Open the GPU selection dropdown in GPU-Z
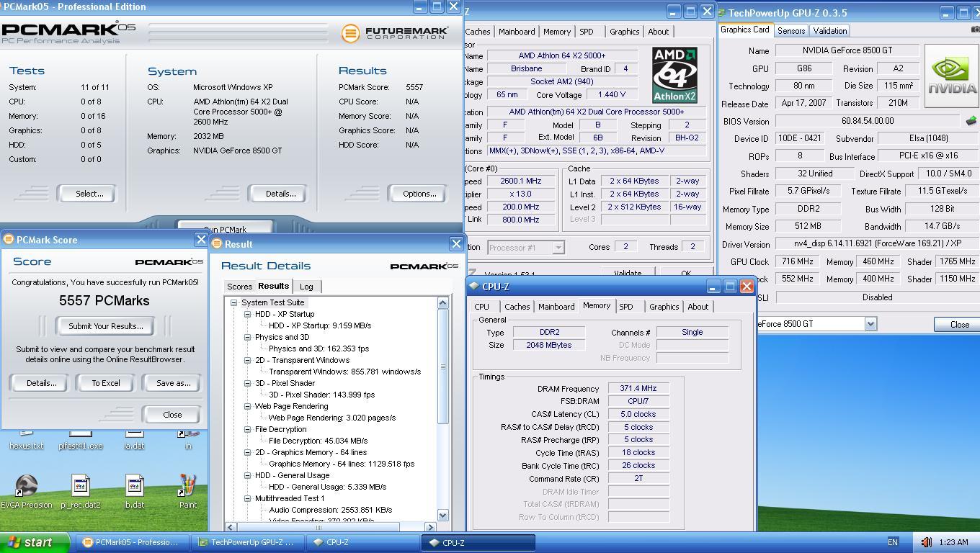 (870, 324)
